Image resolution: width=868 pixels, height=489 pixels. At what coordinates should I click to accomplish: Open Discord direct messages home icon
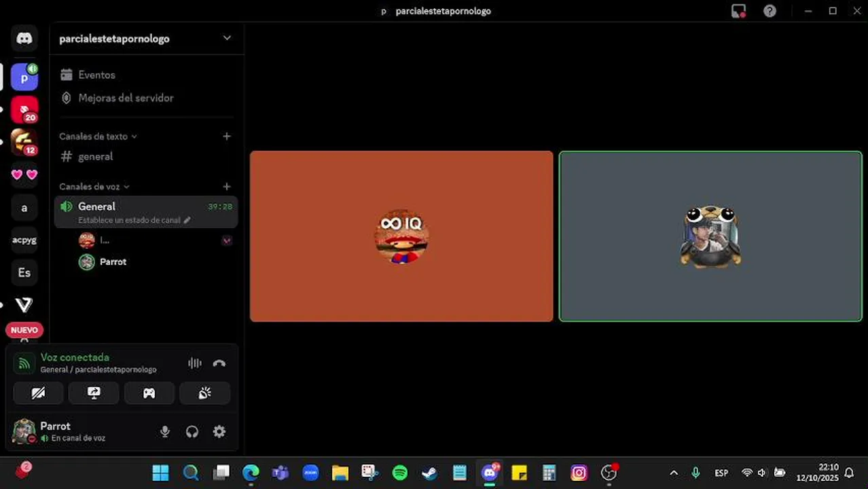tap(24, 39)
